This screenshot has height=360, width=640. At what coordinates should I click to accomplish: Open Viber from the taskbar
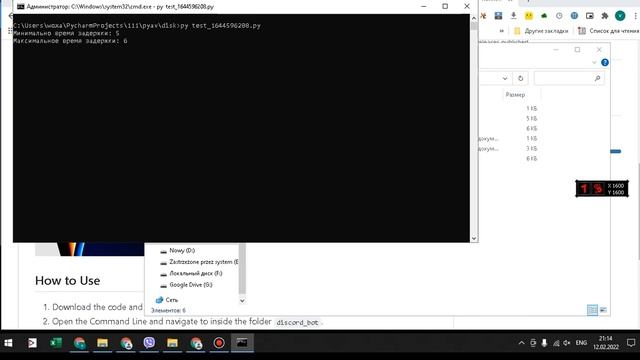149,343
